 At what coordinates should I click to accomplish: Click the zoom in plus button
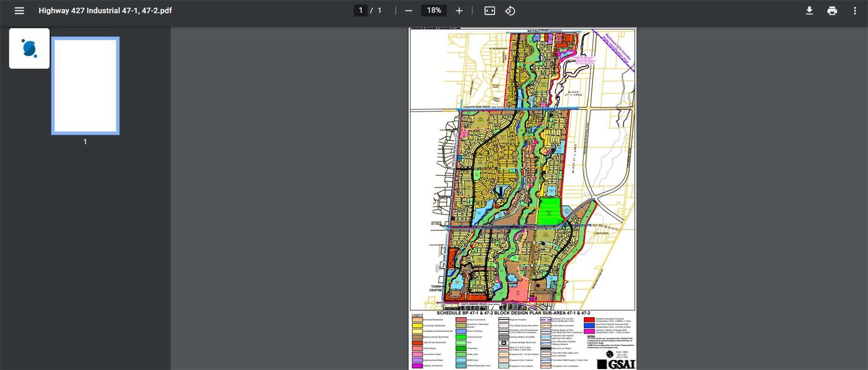click(459, 11)
